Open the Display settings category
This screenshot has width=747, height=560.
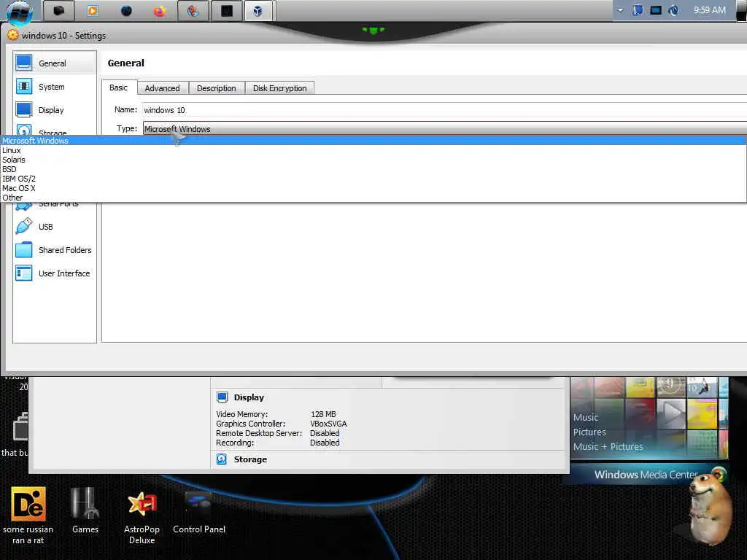point(54,110)
